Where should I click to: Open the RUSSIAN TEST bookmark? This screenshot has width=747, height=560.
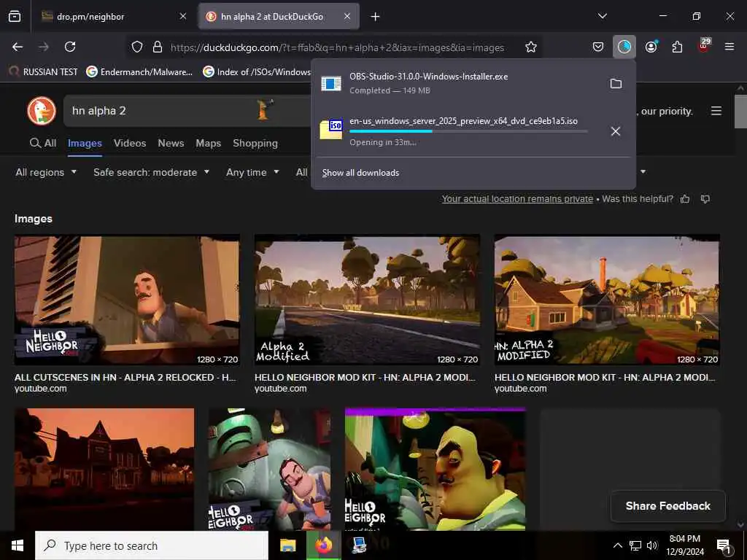click(43, 72)
